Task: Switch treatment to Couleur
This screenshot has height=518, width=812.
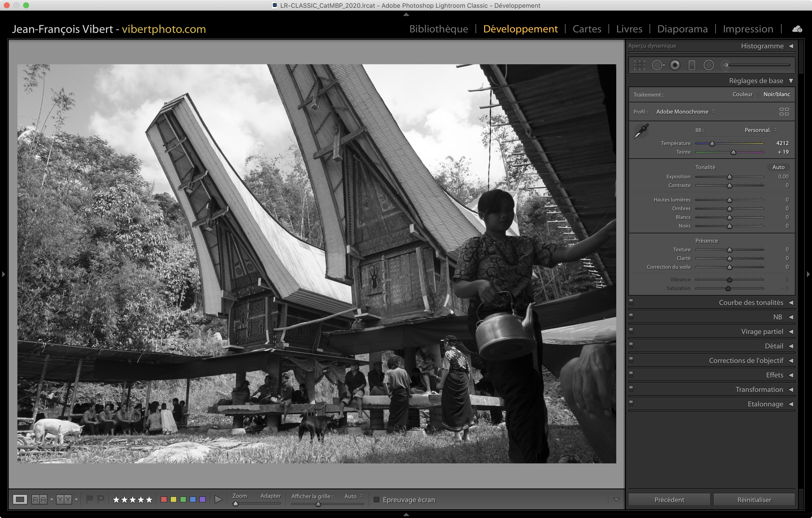Action: tap(742, 94)
